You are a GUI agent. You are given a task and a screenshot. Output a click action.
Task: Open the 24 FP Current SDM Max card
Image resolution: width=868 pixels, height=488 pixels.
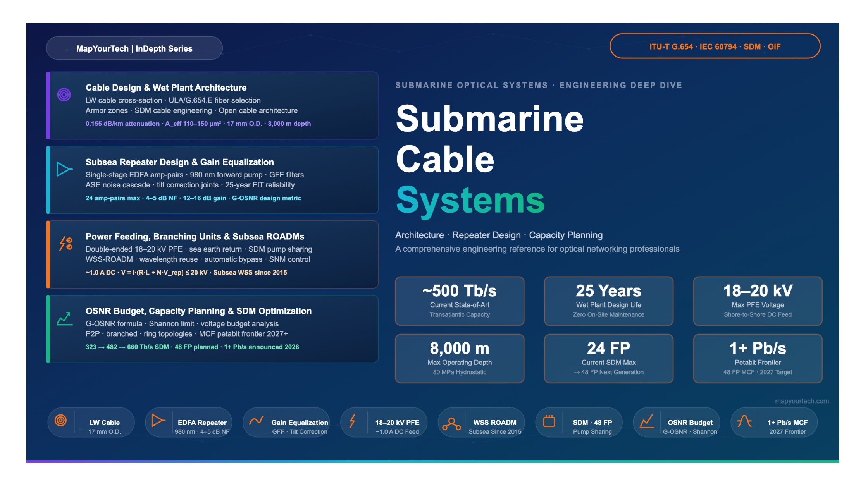(608, 358)
